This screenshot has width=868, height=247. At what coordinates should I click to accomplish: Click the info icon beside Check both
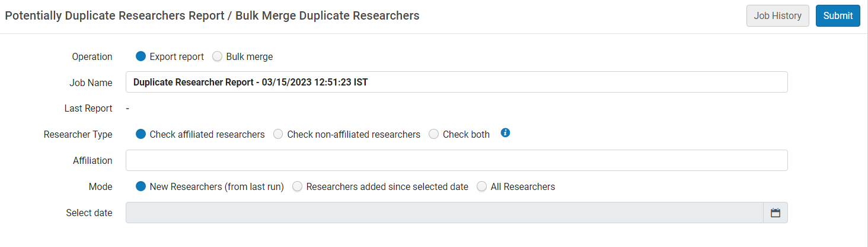(x=505, y=133)
